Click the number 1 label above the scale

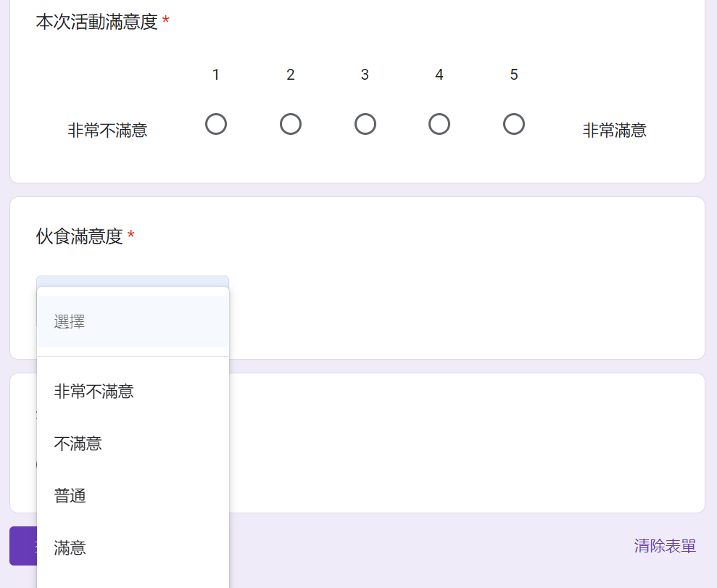click(216, 75)
